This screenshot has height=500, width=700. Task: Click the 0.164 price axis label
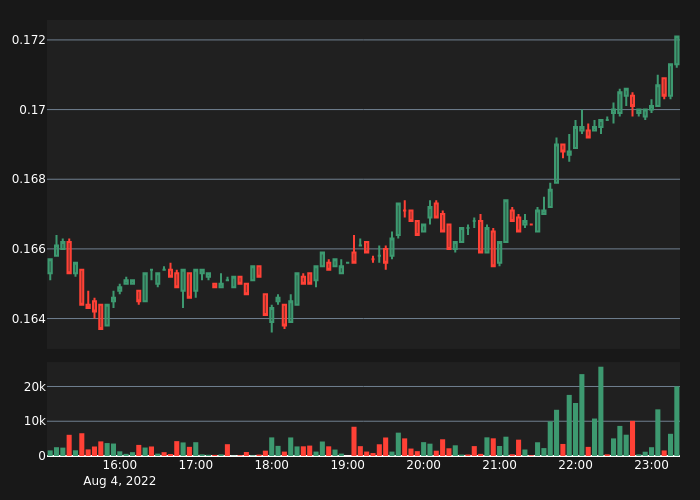29,319
